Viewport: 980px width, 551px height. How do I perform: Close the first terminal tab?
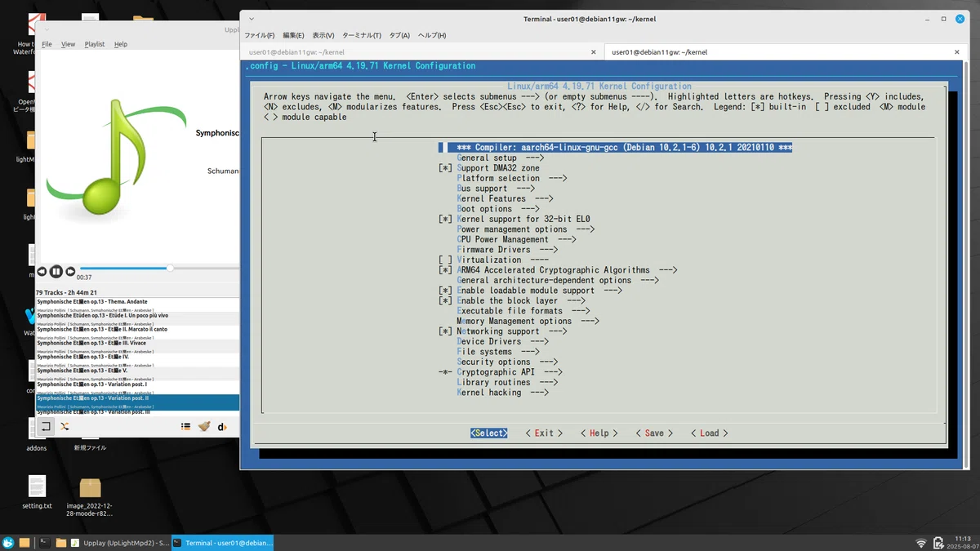595,52
